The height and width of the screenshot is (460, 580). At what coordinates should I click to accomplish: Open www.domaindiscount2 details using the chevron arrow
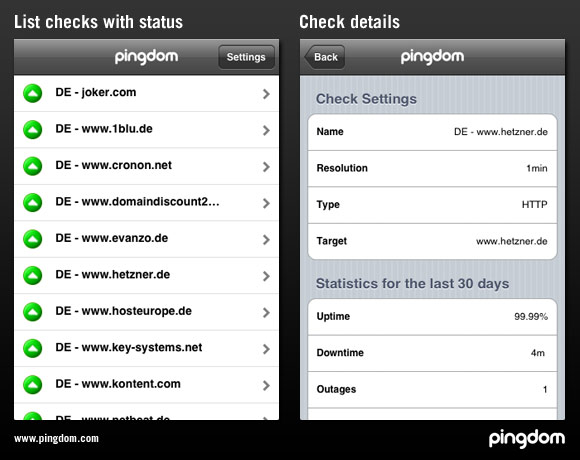tap(266, 203)
